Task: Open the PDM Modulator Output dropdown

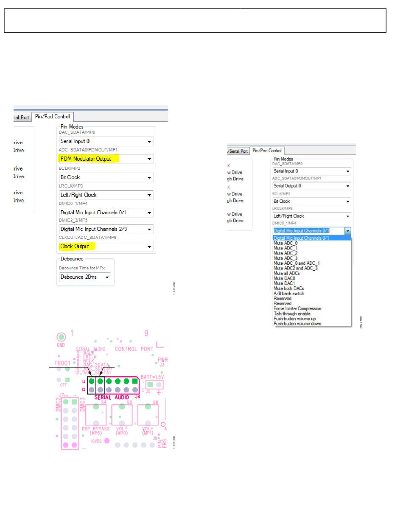Action: click(x=106, y=159)
